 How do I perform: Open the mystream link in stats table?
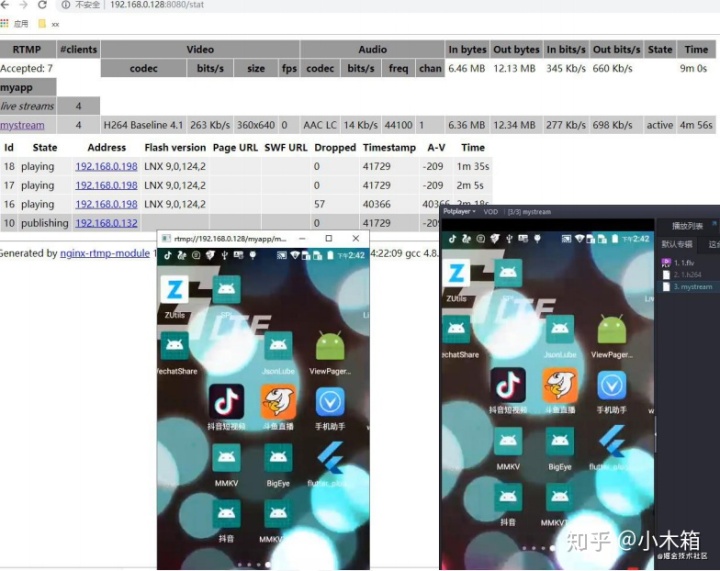[x=22, y=125]
